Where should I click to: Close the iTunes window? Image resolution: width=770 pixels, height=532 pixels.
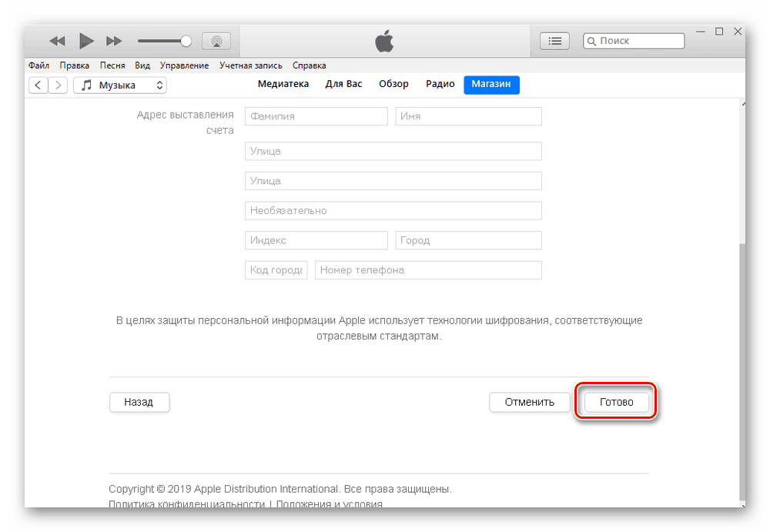click(738, 32)
